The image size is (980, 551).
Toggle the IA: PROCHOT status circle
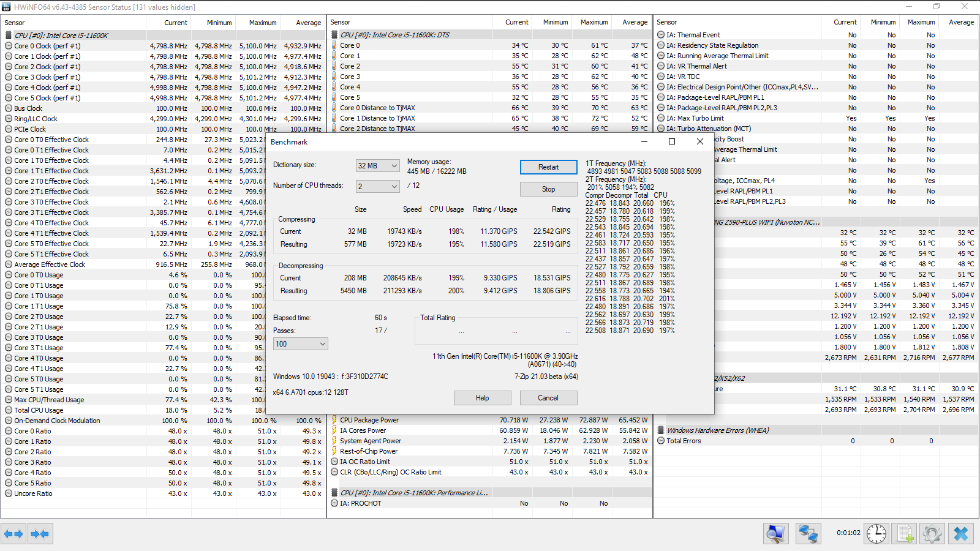(x=334, y=503)
